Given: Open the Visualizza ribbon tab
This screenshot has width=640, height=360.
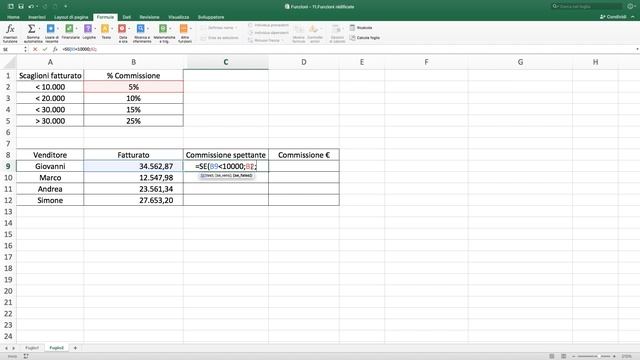Looking at the screenshot, I should click(x=178, y=17).
